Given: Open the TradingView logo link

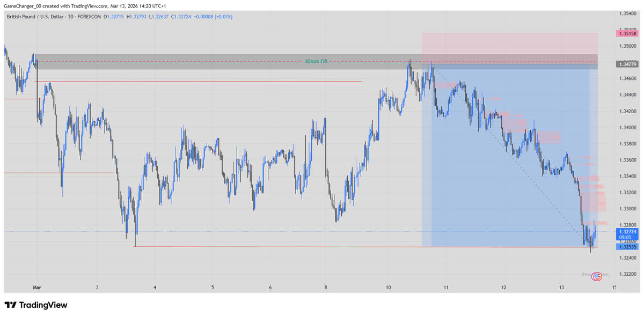Looking at the screenshot, I should pos(36,305).
